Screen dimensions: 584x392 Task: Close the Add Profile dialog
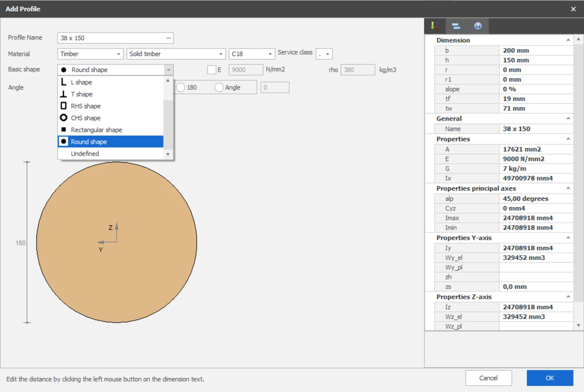pos(573,9)
